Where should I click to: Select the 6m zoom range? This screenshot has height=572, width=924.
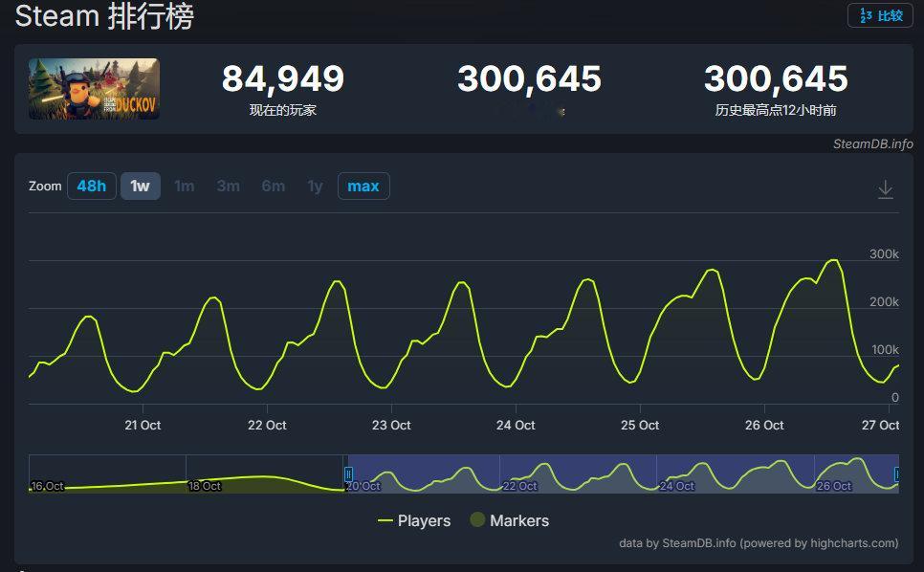[272, 186]
